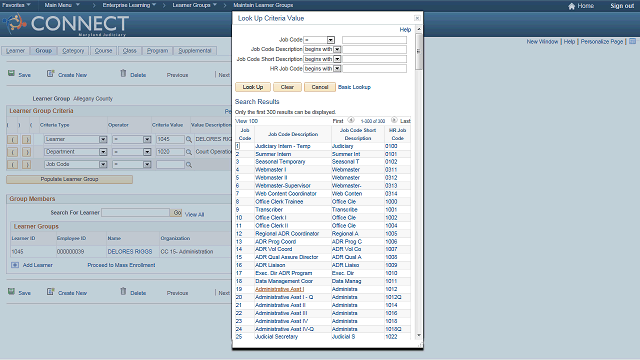Image resolution: width=640 pixels, height=360 pixels.
Task: Click the top Save disk icon
Action: 11,73
